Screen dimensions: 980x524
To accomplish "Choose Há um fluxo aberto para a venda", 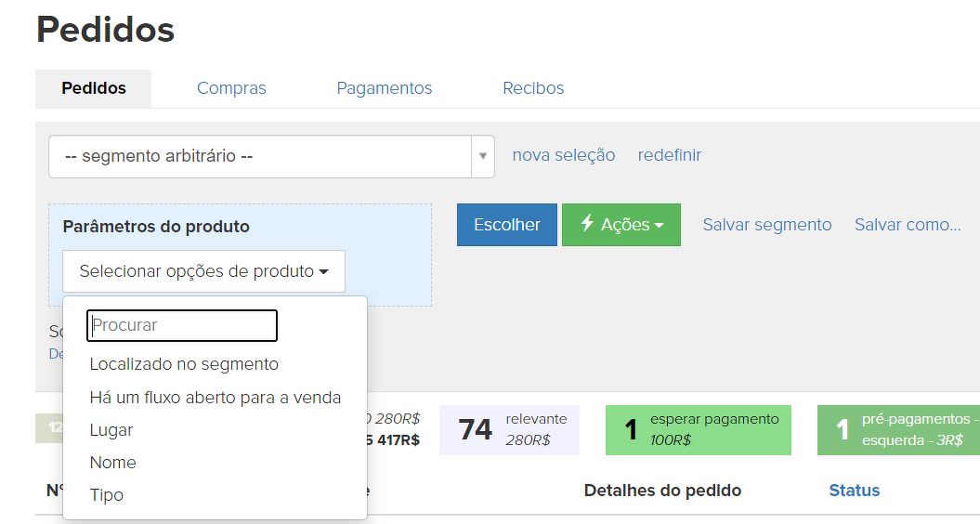I will [215, 398].
